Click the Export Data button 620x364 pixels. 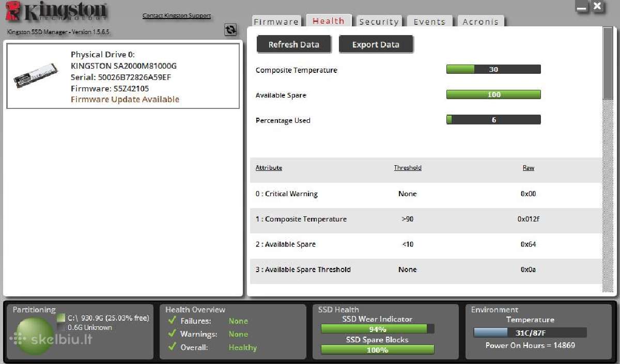376,44
